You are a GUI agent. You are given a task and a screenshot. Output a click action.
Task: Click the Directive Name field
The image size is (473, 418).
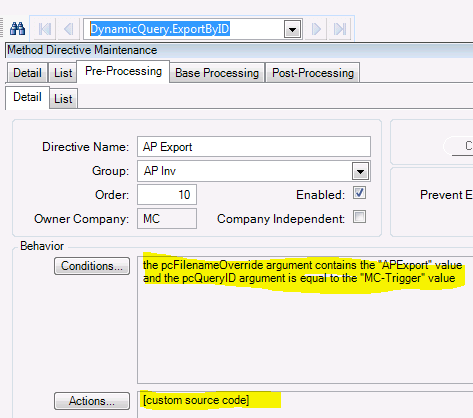point(254,147)
